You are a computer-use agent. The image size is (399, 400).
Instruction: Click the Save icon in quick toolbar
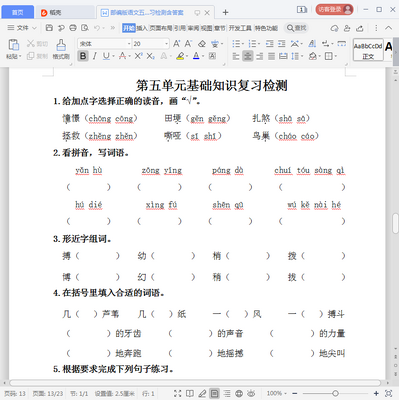49,28
